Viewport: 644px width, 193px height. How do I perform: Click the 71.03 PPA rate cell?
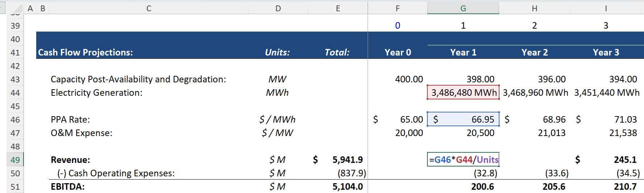pyautogui.click(x=607, y=120)
